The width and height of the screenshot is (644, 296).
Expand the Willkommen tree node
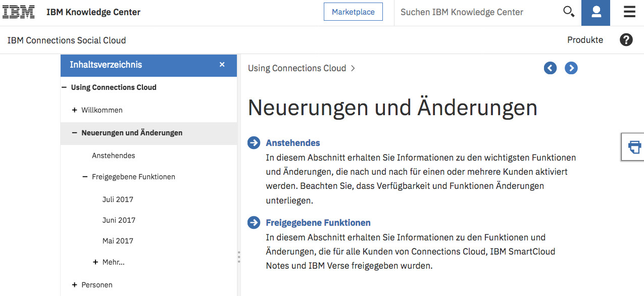pyautogui.click(x=75, y=110)
